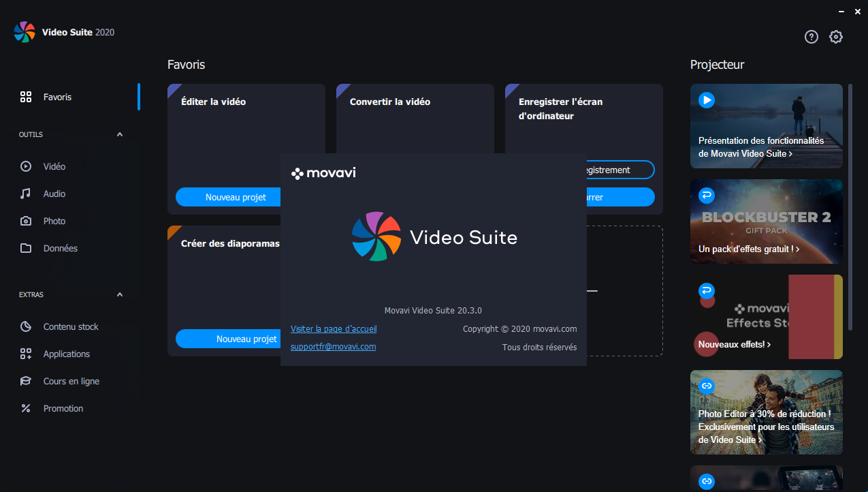
Task: Click the Enregistrer l'écran d'ordinateur title
Action: pos(560,109)
